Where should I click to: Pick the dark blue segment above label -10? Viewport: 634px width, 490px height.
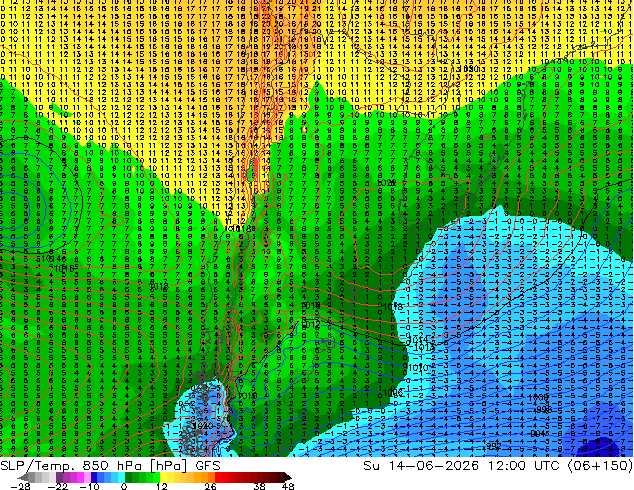point(94,477)
